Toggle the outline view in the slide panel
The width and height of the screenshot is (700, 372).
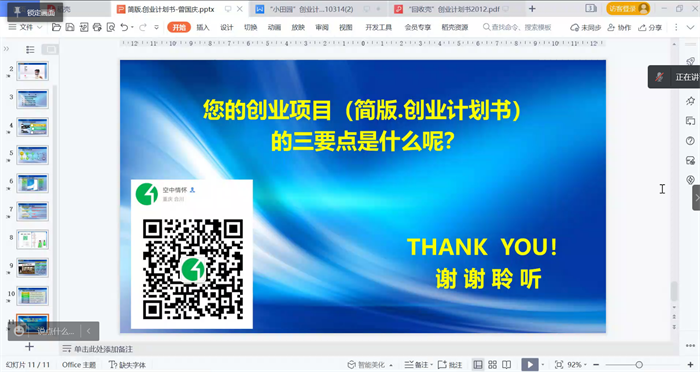(x=30, y=50)
